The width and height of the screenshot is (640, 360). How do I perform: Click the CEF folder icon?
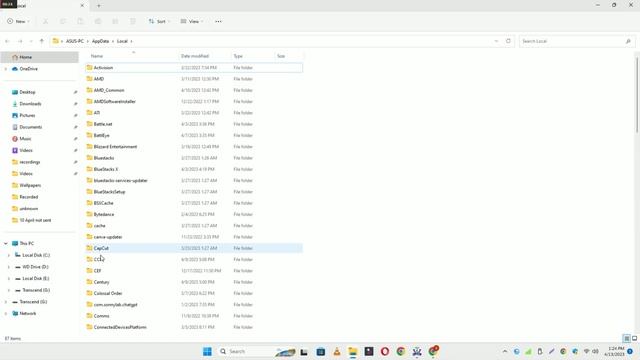pos(89,271)
